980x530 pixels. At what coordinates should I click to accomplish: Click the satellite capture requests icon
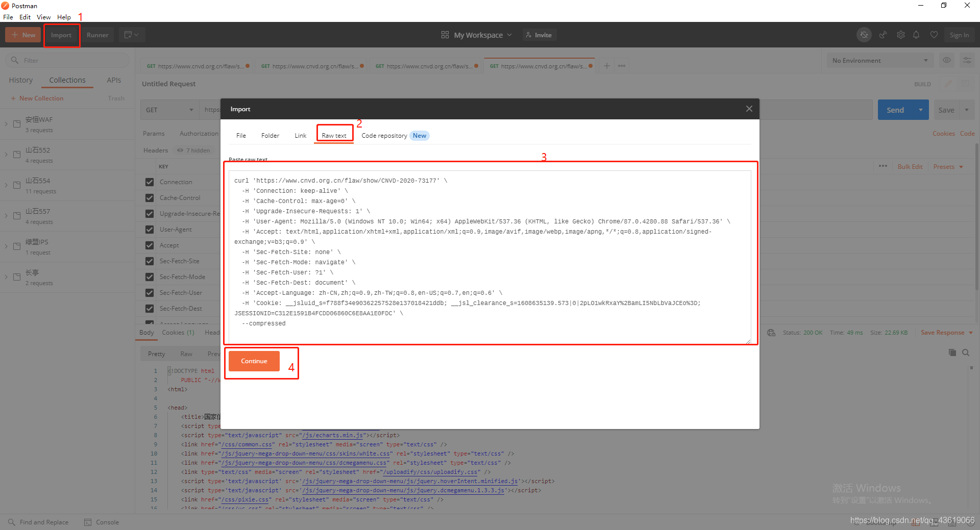[883, 35]
